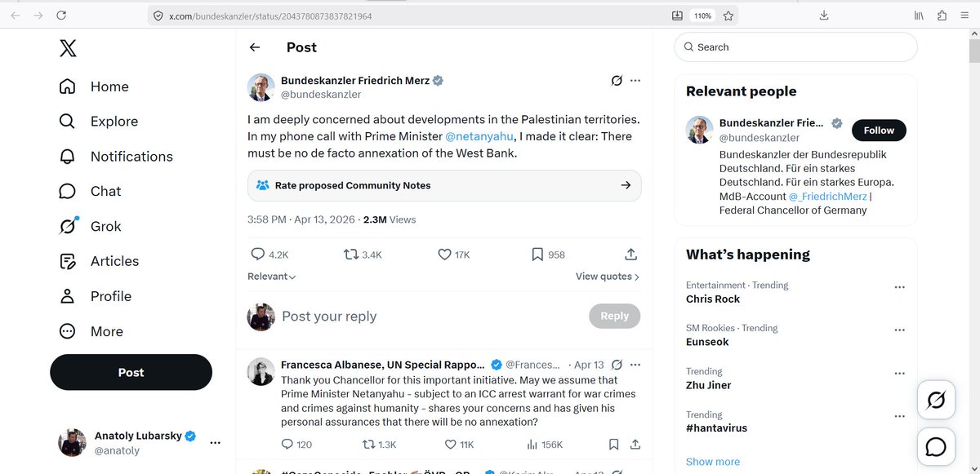Open options for #hantavirus trend

[x=899, y=416]
